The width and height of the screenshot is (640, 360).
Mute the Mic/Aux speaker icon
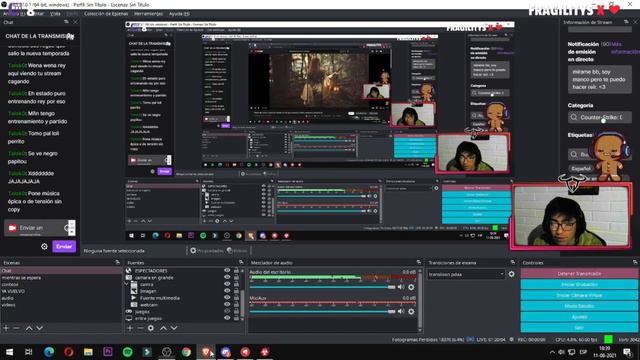click(401, 311)
